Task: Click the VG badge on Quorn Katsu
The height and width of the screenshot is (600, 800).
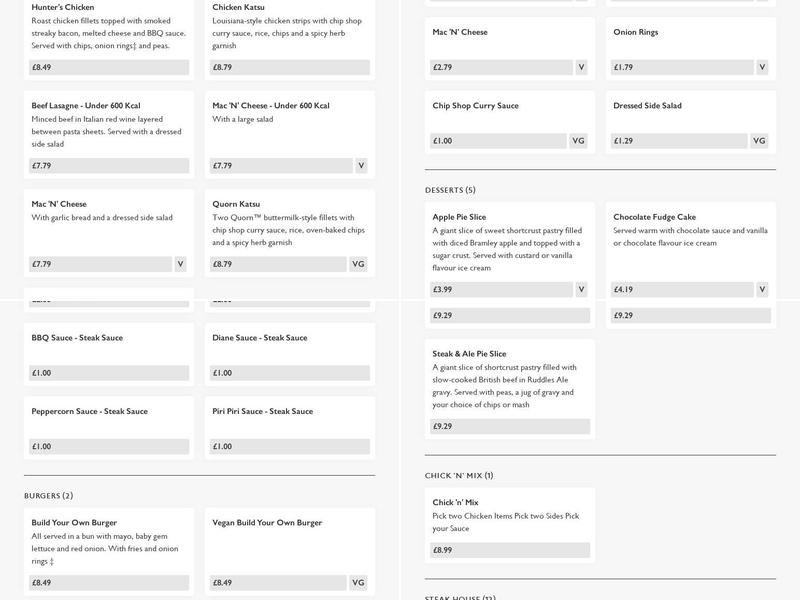Action: point(359,264)
